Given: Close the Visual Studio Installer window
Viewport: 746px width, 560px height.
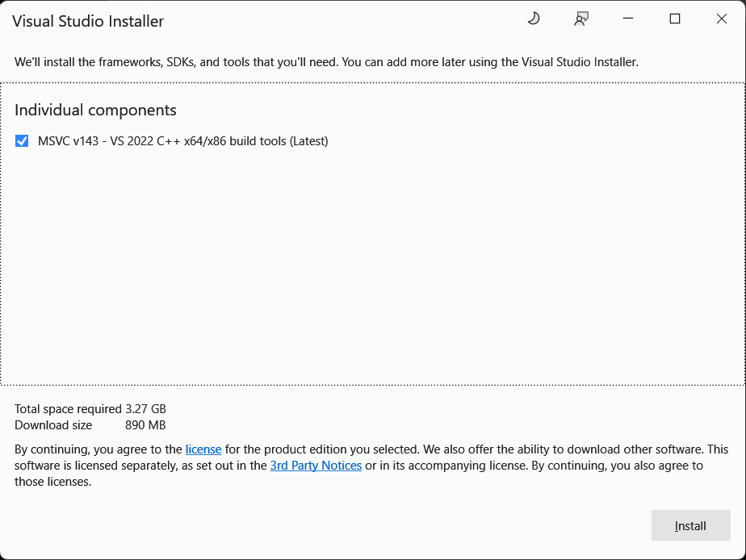Looking at the screenshot, I should [722, 19].
